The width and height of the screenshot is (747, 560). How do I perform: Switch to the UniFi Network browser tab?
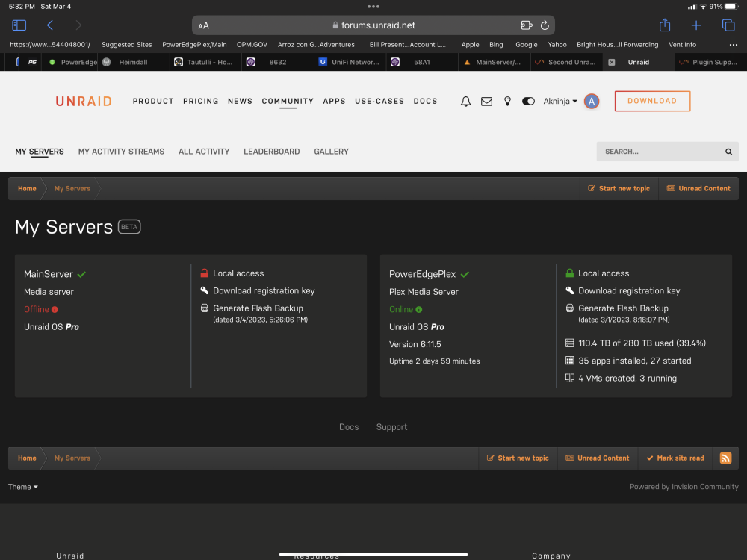(x=350, y=63)
